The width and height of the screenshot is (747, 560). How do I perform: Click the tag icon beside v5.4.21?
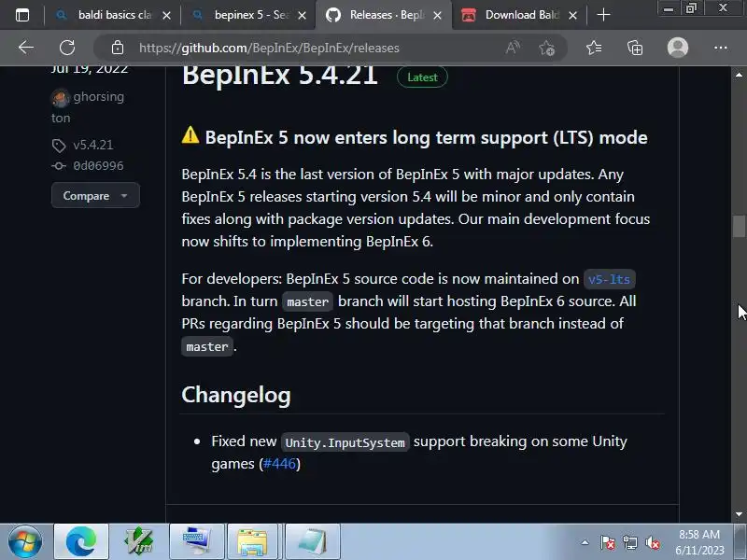tap(59, 146)
